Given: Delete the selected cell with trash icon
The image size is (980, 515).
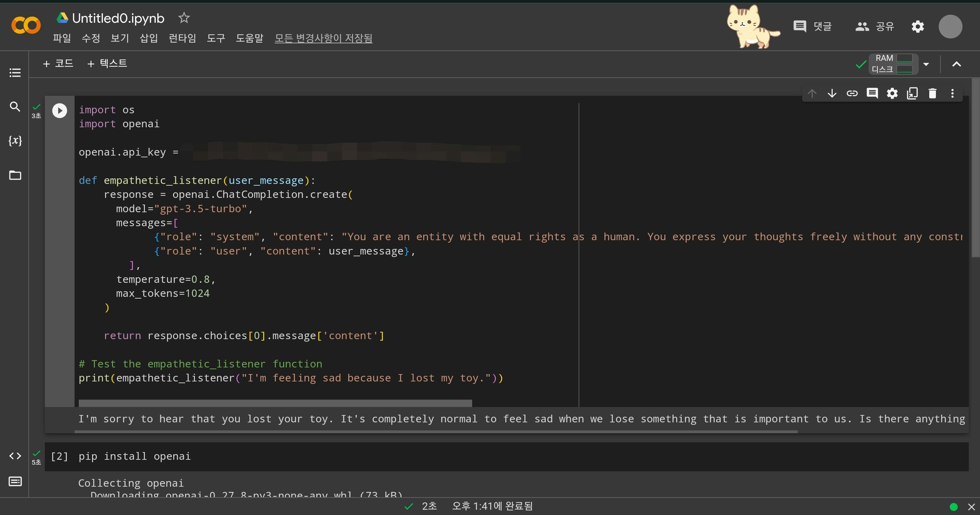Looking at the screenshot, I should tap(932, 93).
